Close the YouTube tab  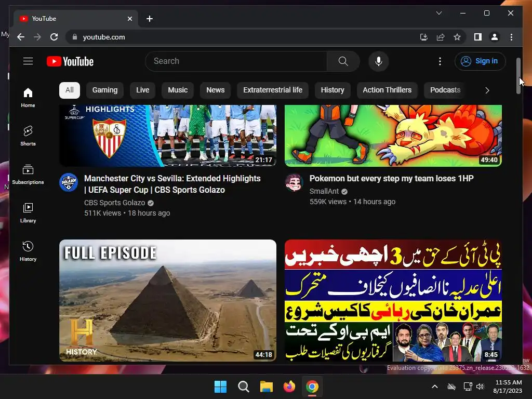tap(129, 19)
